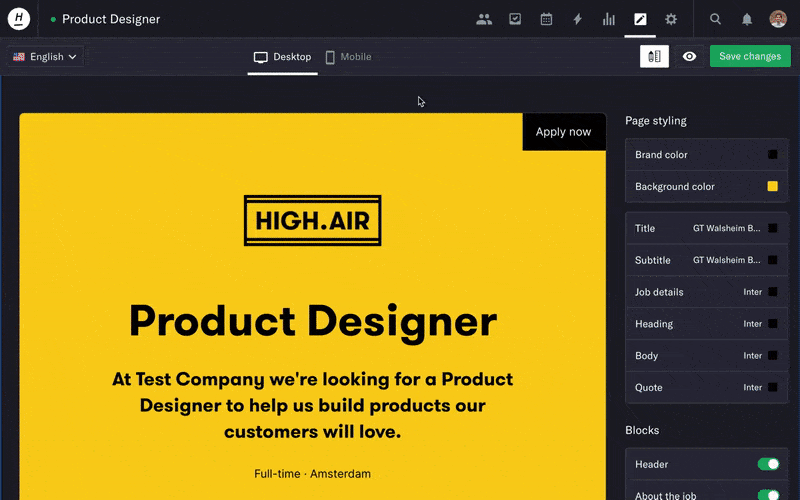This screenshot has width=800, height=500.
Task: Click the Quote text color swatch
Action: [x=772, y=387]
